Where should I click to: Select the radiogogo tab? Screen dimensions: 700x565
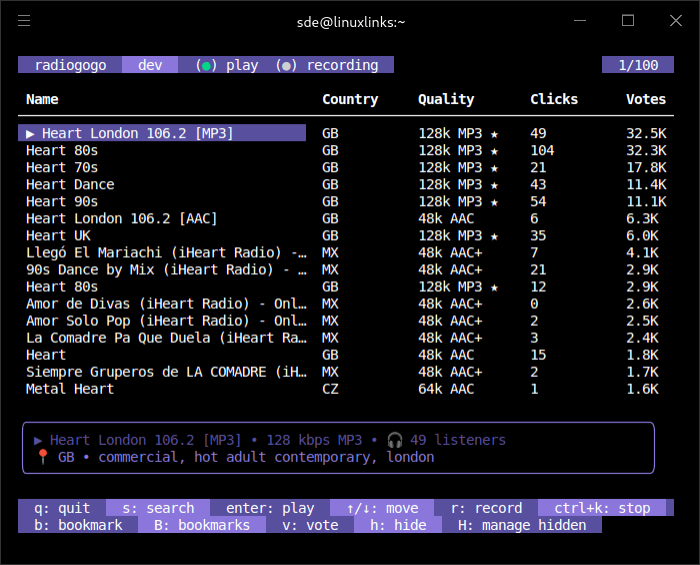tap(70, 65)
